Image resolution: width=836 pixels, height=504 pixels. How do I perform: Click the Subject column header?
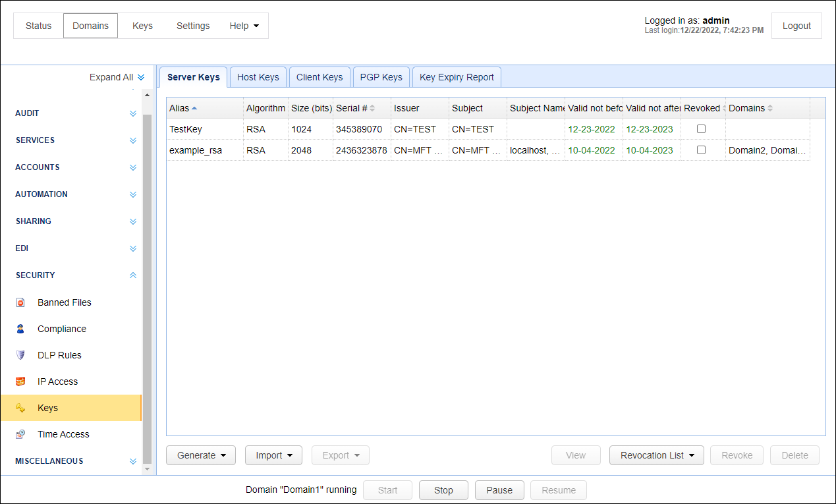click(x=478, y=108)
